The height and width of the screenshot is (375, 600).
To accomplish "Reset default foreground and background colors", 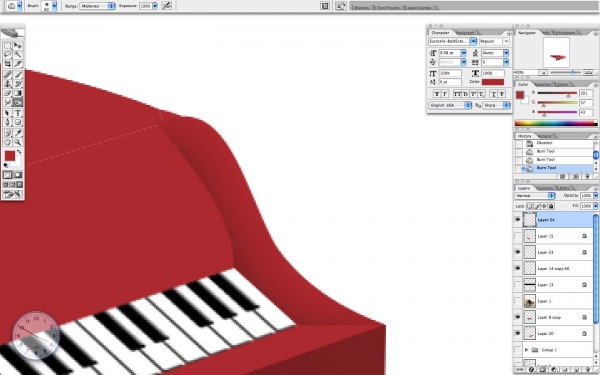I will [6, 165].
